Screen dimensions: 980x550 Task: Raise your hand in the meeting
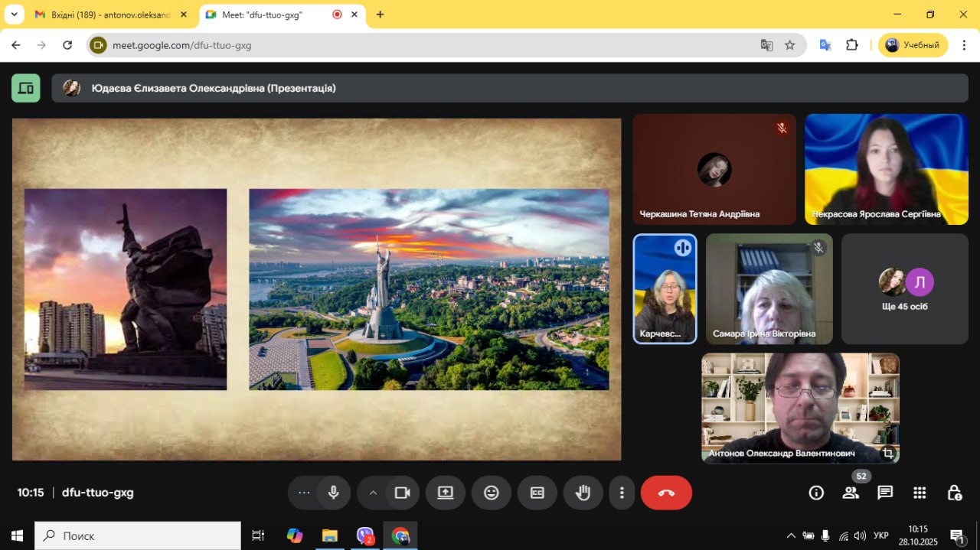click(x=583, y=493)
